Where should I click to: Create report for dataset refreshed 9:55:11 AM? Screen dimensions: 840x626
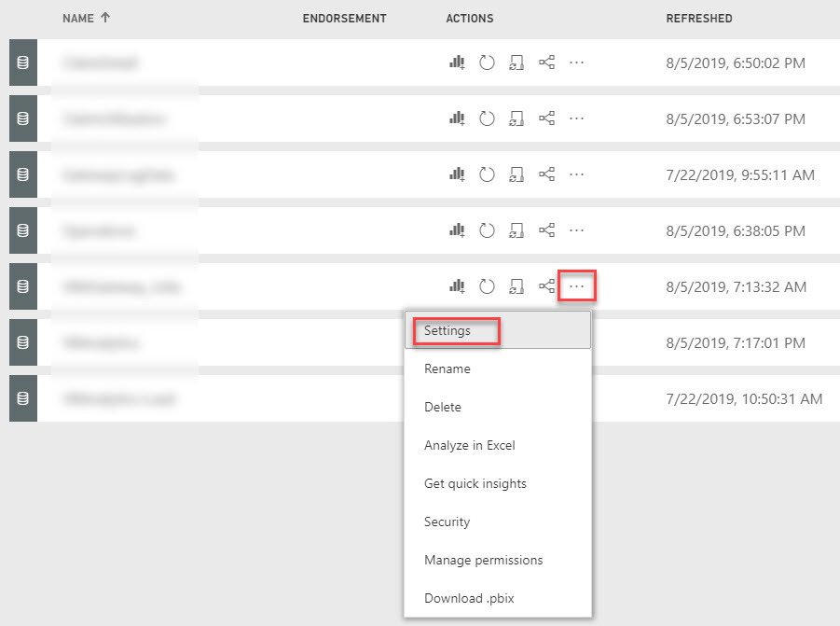457,174
